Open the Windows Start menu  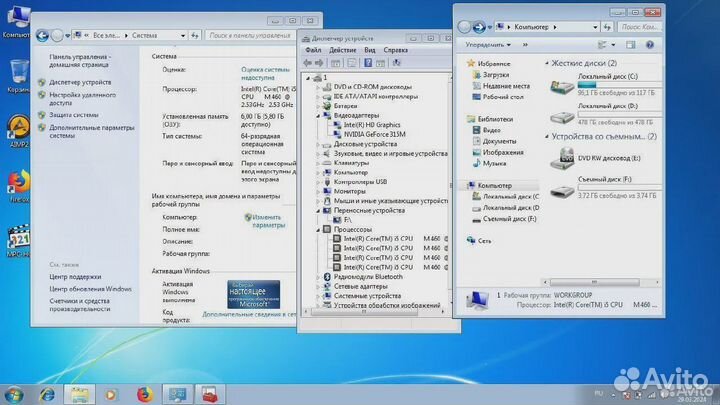13,394
